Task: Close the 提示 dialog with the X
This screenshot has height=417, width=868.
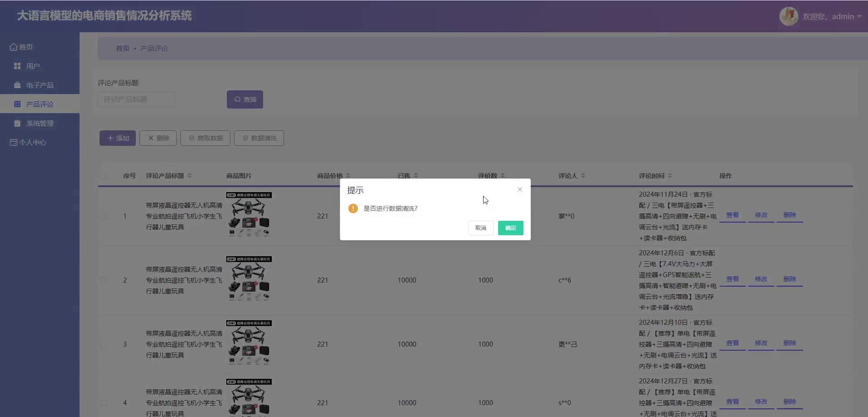Action: pos(520,189)
